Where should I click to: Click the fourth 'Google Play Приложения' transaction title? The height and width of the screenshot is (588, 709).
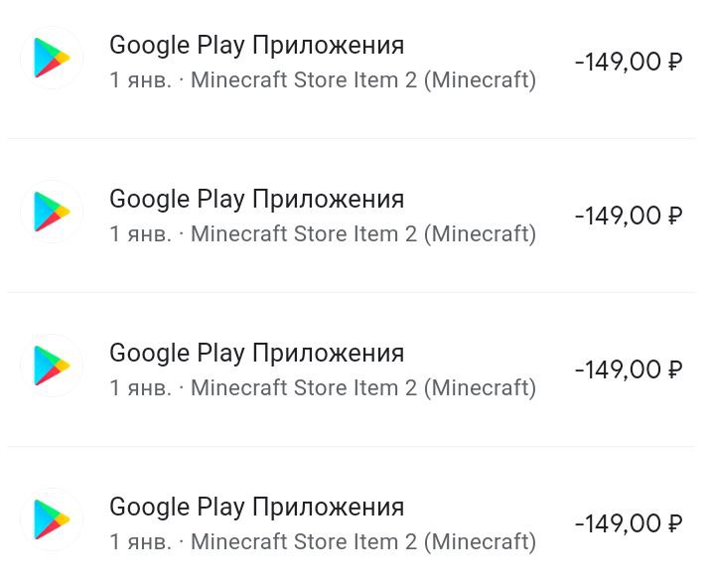click(256, 507)
